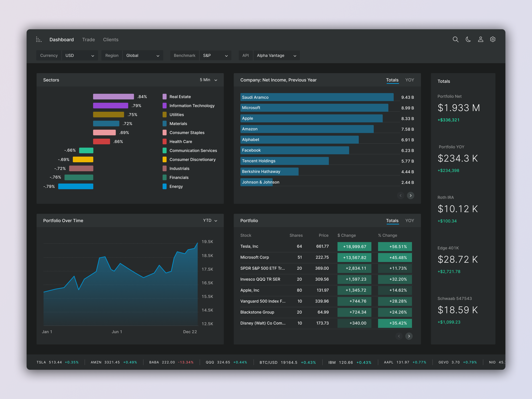Open the search icon in header
The height and width of the screenshot is (399, 532).
click(455, 39)
